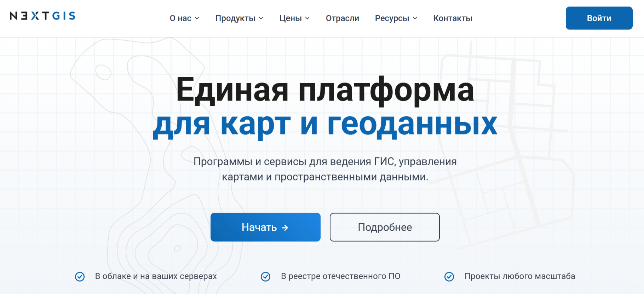Expand the "Цены" dropdown chevron
The width and height of the screenshot is (644, 294).
(x=307, y=18)
